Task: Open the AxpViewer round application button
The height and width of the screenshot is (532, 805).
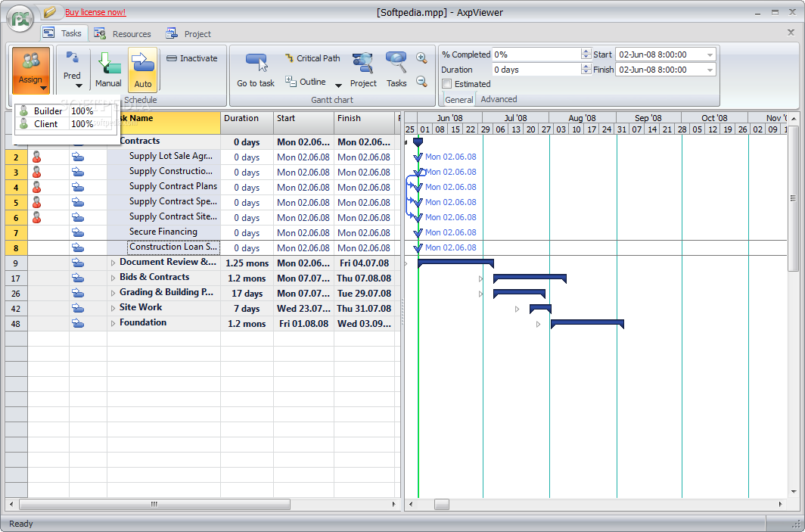Action: coord(20,18)
